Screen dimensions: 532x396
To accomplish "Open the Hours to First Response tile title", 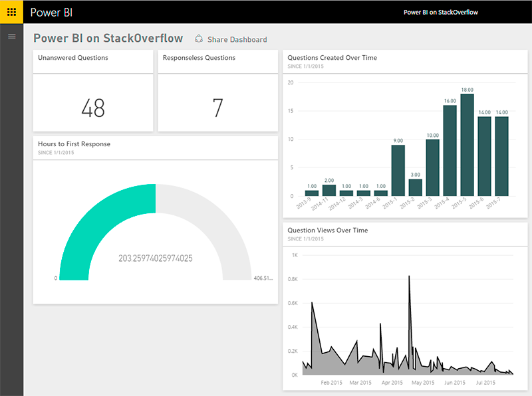I will pyautogui.click(x=74, y=144).
